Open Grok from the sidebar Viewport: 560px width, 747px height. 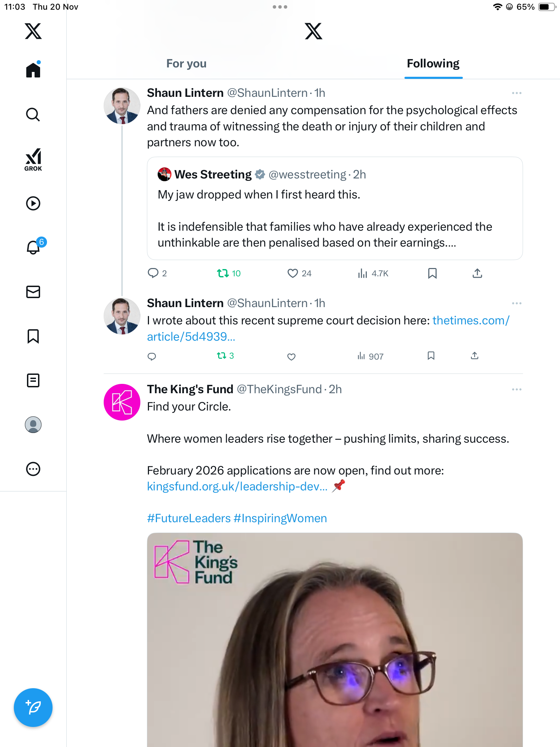point(33,159)
